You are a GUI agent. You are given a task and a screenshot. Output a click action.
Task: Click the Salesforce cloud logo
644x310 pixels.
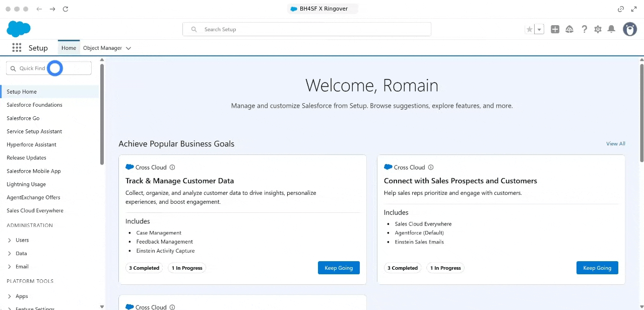(19, 29)
